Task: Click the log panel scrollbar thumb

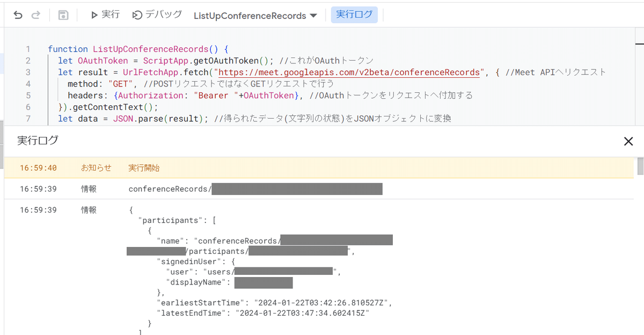Action: [640, 166]
